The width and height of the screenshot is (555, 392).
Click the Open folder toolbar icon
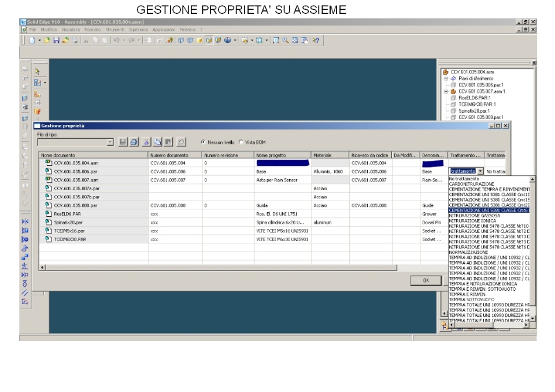tap(47, 40)
